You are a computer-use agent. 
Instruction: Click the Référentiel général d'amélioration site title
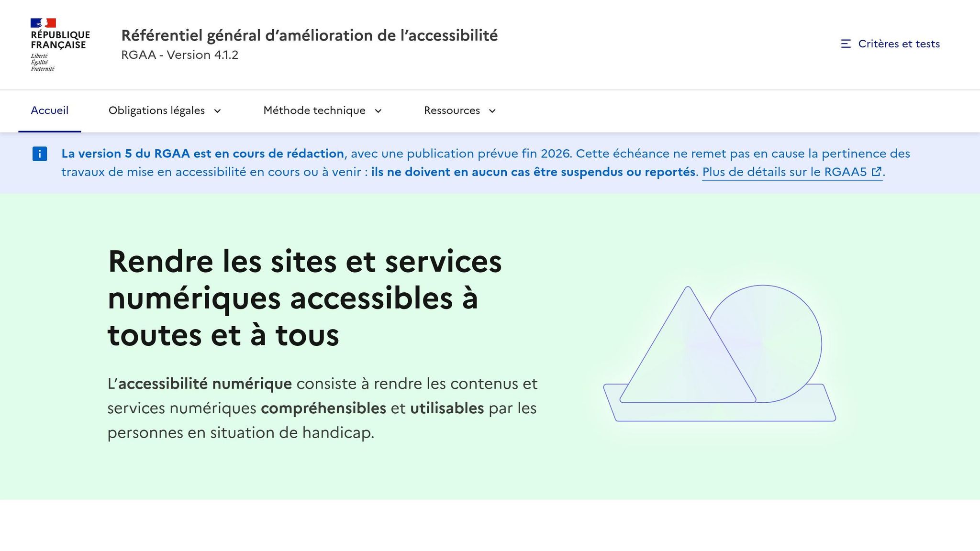click(x=309, y=35)
